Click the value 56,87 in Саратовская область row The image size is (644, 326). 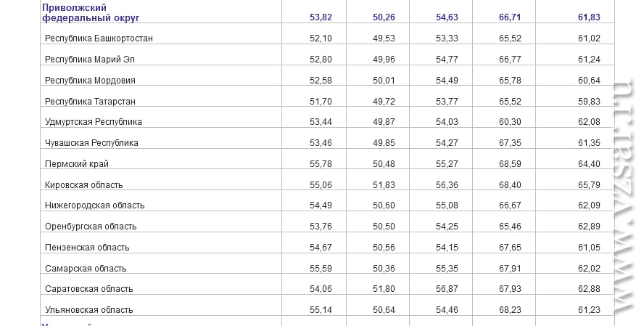point(447,288)
